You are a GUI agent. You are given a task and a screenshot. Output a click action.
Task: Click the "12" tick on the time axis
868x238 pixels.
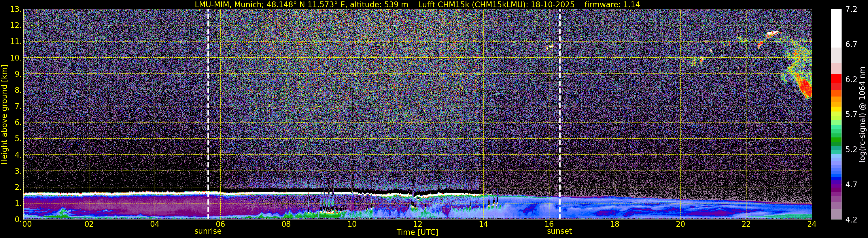417,224
